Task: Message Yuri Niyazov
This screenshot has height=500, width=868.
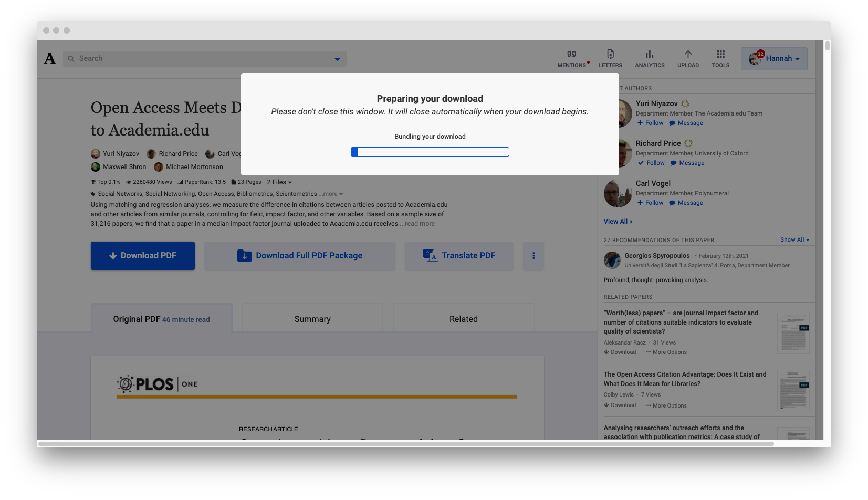Action: tap(686, 123)
